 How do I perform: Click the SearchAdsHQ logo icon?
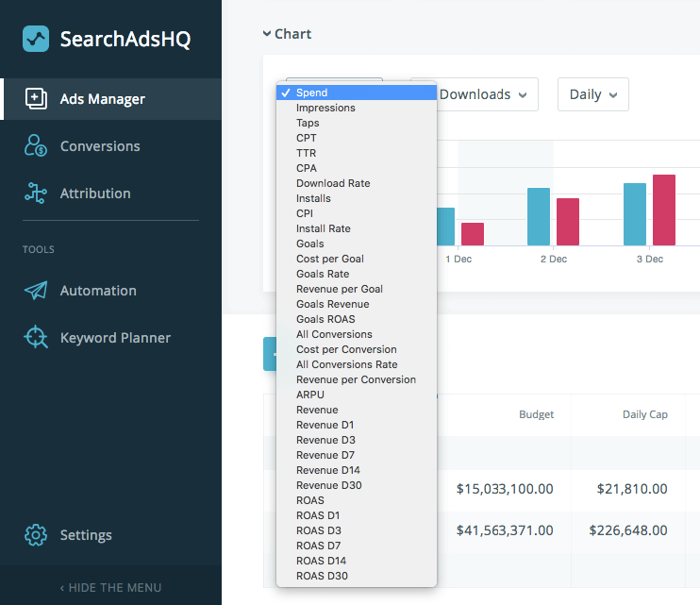(x=36, y=39)
